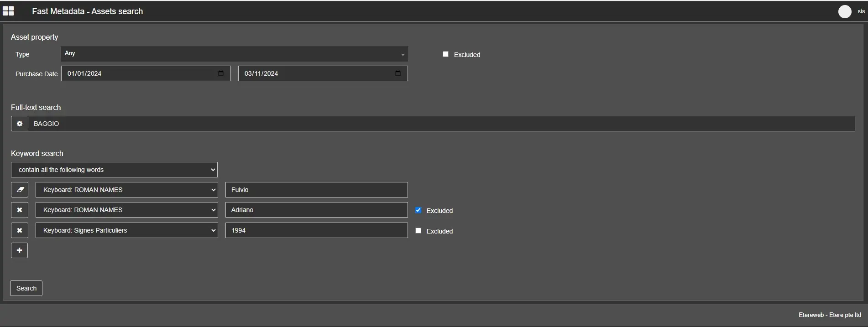This screenshot has height=327, width=868.
Task: Open full-text search settings gear
Action: (x=20, y=124)
